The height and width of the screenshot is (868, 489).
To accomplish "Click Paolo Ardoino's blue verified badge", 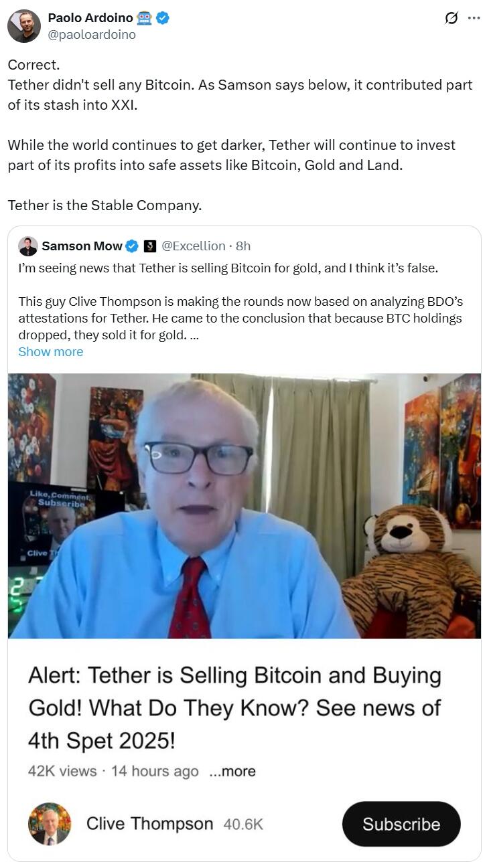I will pos(163,18).
